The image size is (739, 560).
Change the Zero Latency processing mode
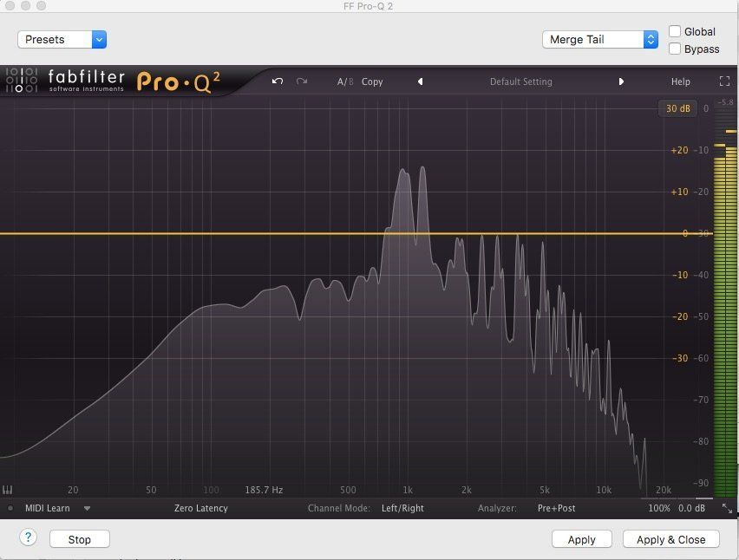(200, 508)
